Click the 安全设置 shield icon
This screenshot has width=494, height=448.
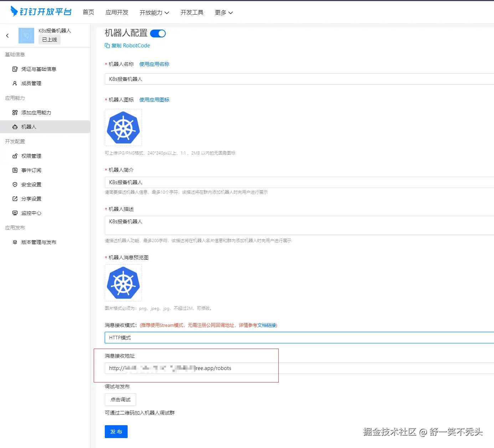[x=15, y=184]
